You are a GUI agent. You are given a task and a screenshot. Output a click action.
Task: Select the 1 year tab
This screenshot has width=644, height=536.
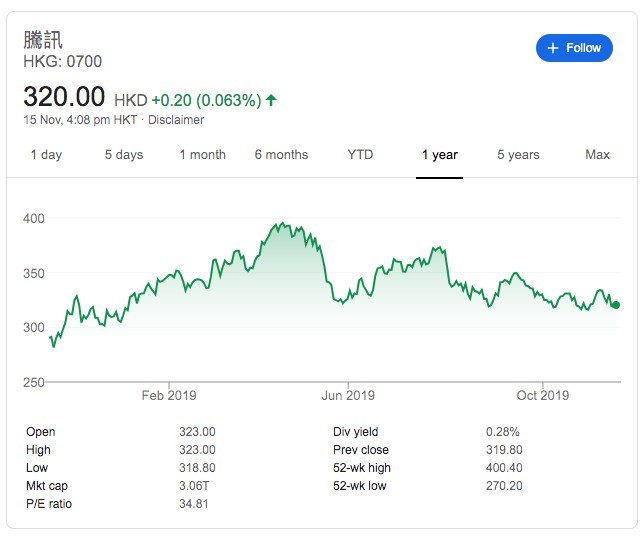click(x=439, y=155)
